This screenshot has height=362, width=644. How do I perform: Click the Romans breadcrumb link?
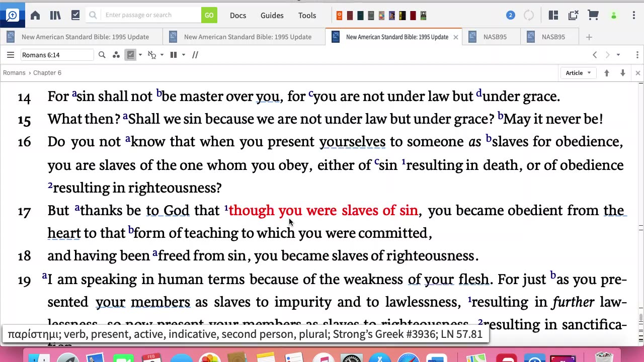click(14, 73)
